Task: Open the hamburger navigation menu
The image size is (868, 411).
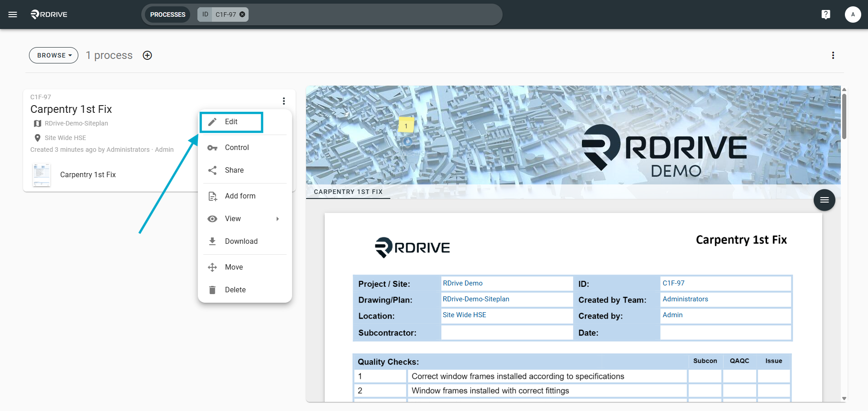Action: pos(13,15)
